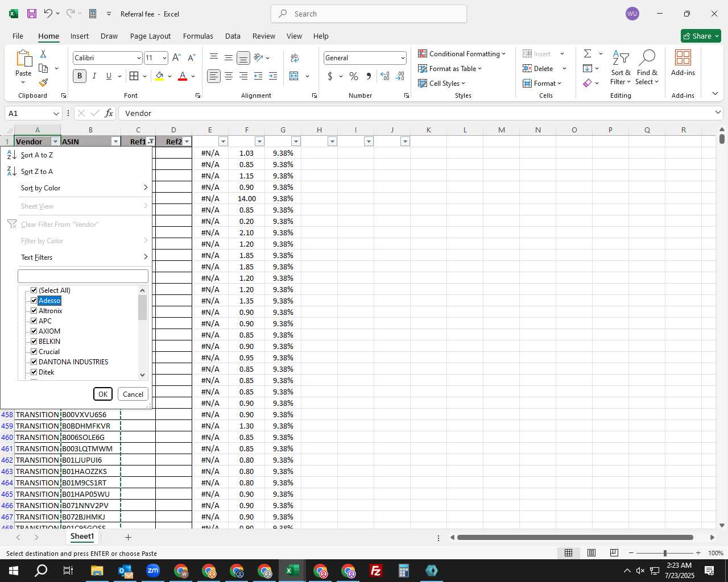This screenshot has width=728, height=582.
Task: Add a new sheet with plus icon
Action: (x=128, y=537)
